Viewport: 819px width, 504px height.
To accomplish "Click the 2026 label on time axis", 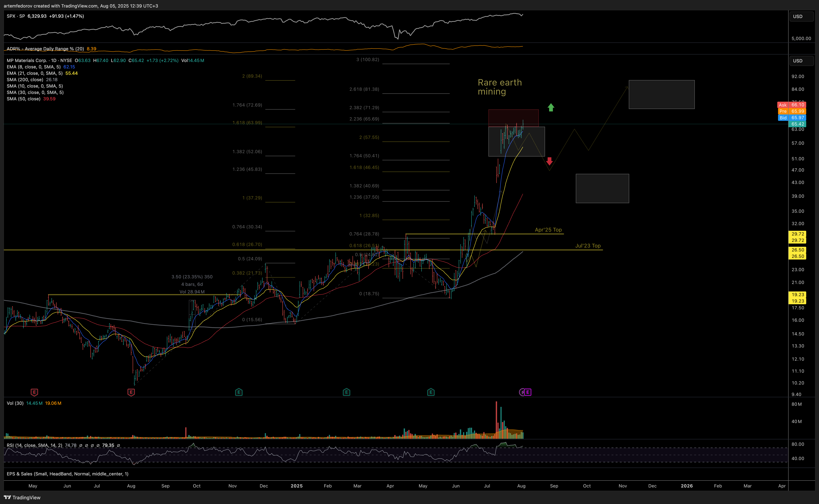I will pyautogui.click(x=687, y=486).
